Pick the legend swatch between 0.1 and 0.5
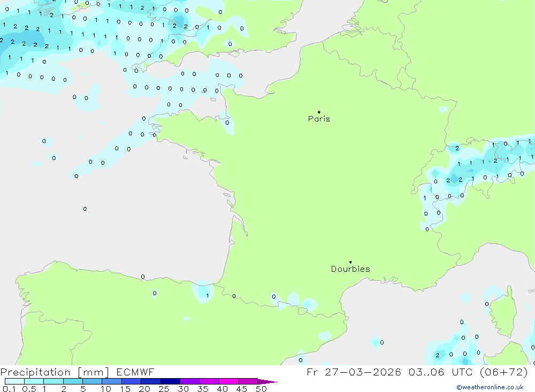This screenshot has width=535, height=392. 14,381
